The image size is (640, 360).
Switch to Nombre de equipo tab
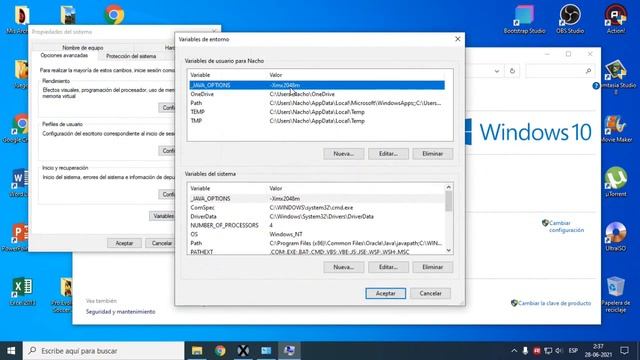(82, 48)
